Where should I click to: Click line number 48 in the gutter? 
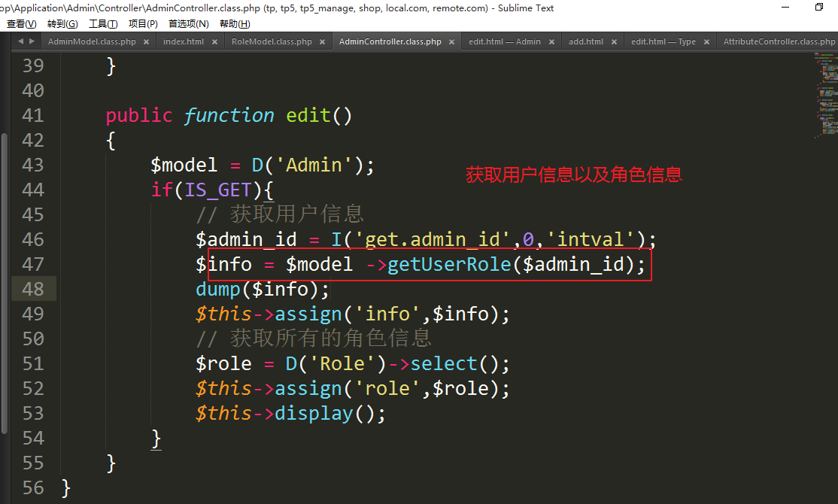pyautogui.click(x=33, y=289)
